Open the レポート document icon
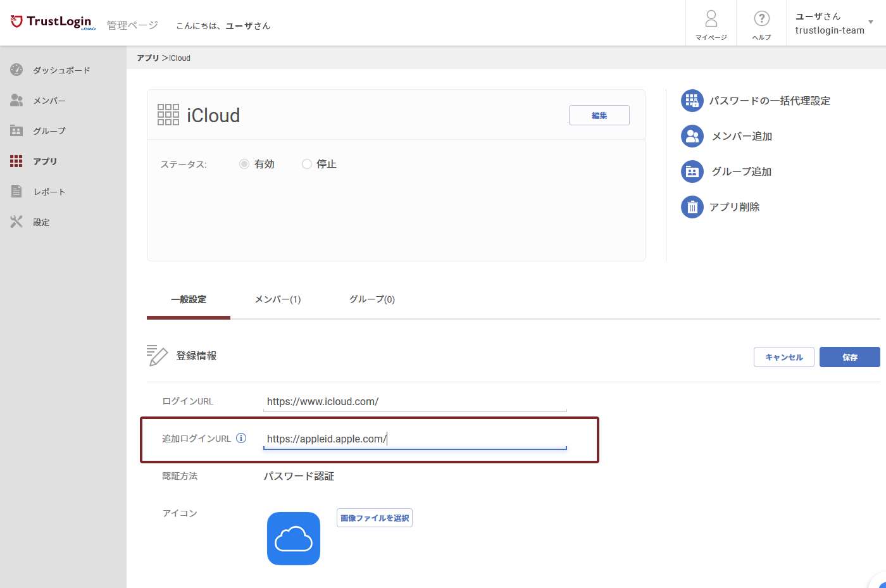The image size is (886, 588). 16,191
